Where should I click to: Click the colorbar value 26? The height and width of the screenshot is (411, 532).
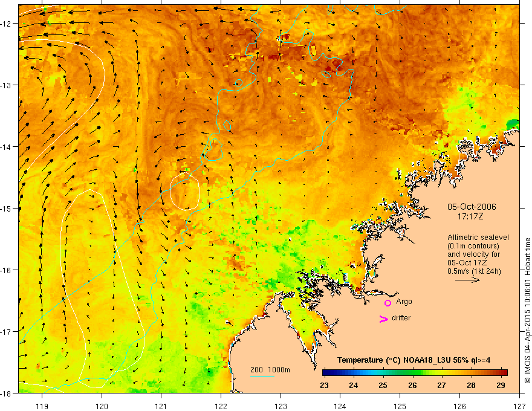412,385
